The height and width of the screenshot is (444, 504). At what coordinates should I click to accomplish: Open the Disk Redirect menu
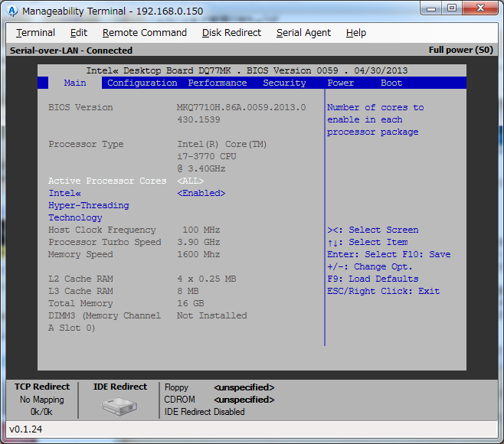(x=231, y=33)
